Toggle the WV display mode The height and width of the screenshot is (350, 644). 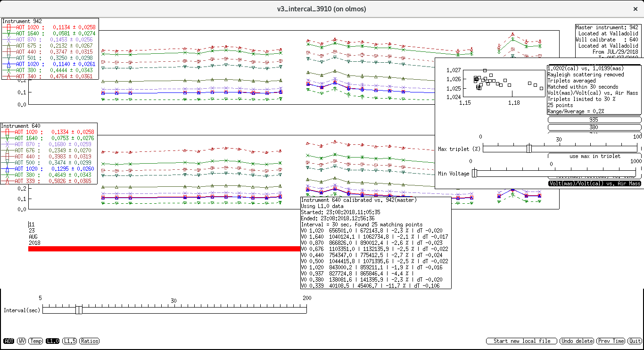point(22,341)
